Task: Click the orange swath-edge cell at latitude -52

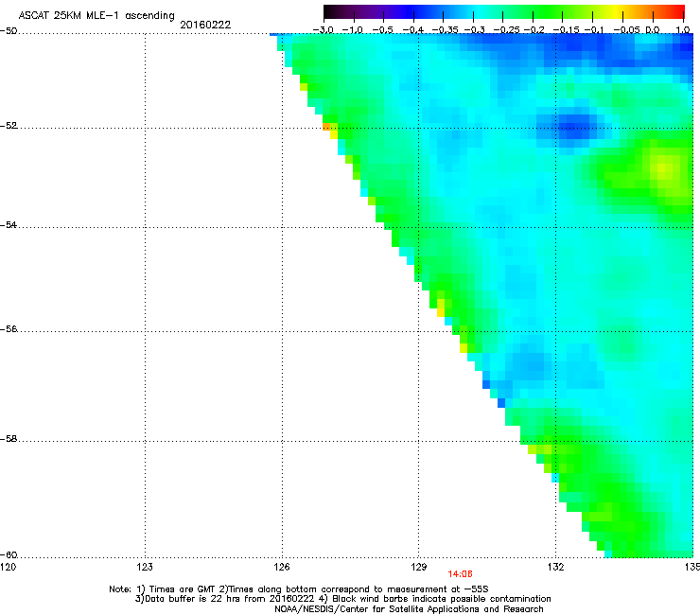Action: coord(326,127)
